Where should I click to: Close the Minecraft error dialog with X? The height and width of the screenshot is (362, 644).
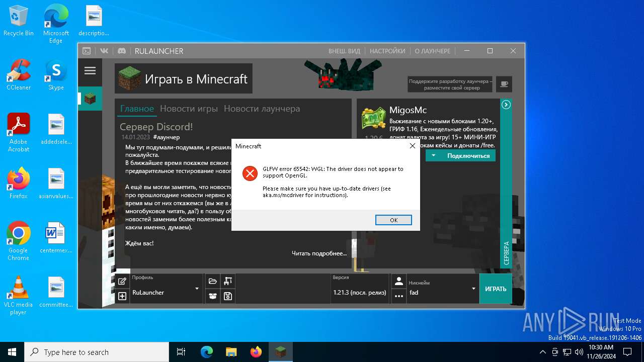[413, 146]
